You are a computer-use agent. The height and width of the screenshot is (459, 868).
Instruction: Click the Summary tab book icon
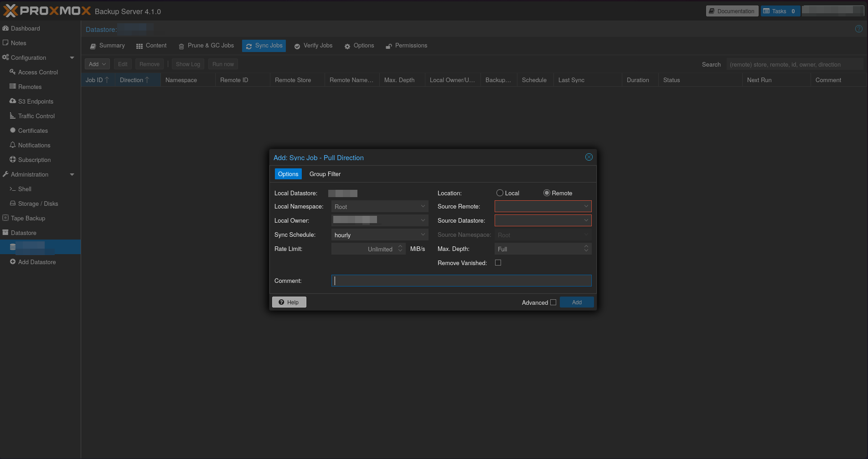coord(93,46)
